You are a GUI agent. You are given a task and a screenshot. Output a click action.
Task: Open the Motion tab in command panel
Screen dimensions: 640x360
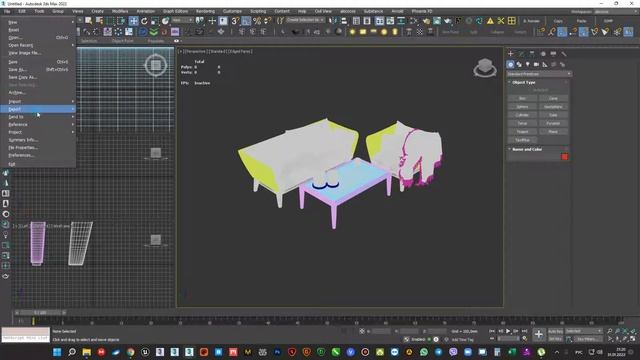543,53
